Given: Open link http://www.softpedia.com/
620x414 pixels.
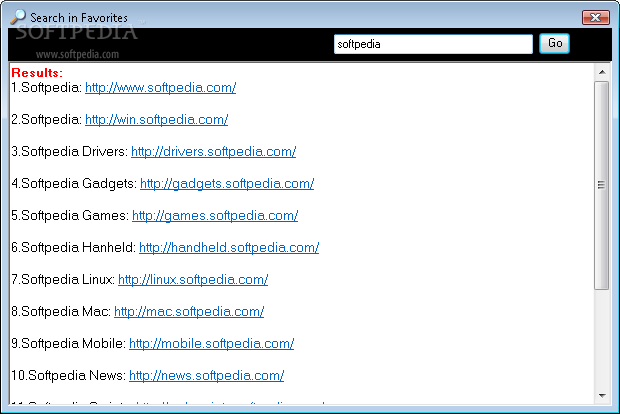Looking at the screenshot, I should pos(161,87).
